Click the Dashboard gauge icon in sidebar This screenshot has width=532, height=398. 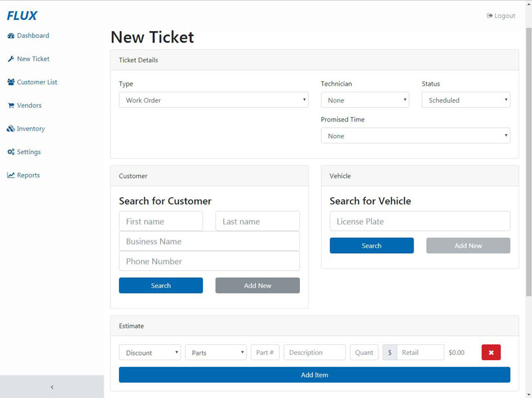(x=11, y=36)
